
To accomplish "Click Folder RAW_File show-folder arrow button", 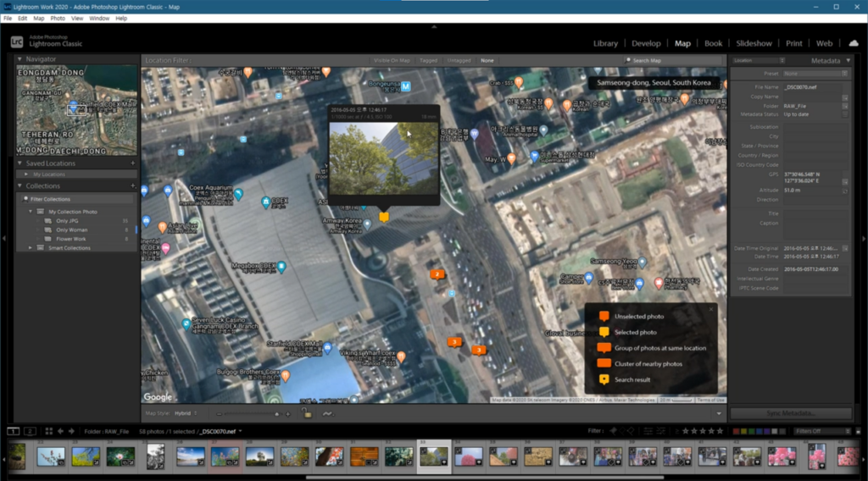I will click(845, 106).
